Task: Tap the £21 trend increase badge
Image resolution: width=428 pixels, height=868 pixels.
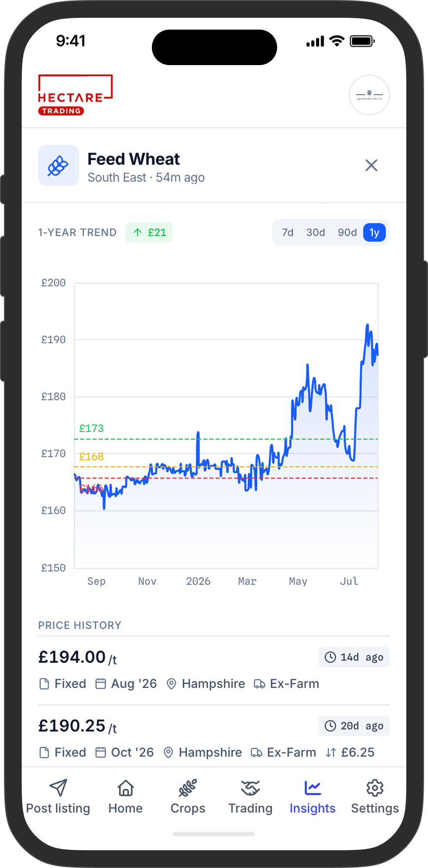Action: pos(149,232)
